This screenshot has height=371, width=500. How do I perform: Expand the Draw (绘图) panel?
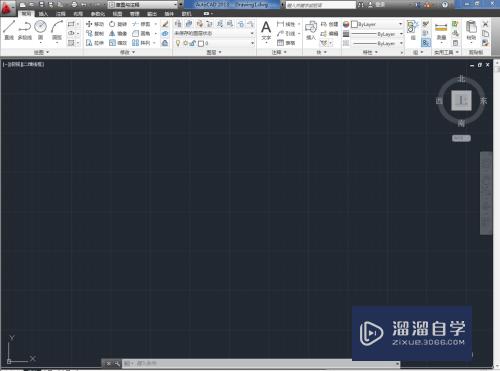(x=41, y=52)
